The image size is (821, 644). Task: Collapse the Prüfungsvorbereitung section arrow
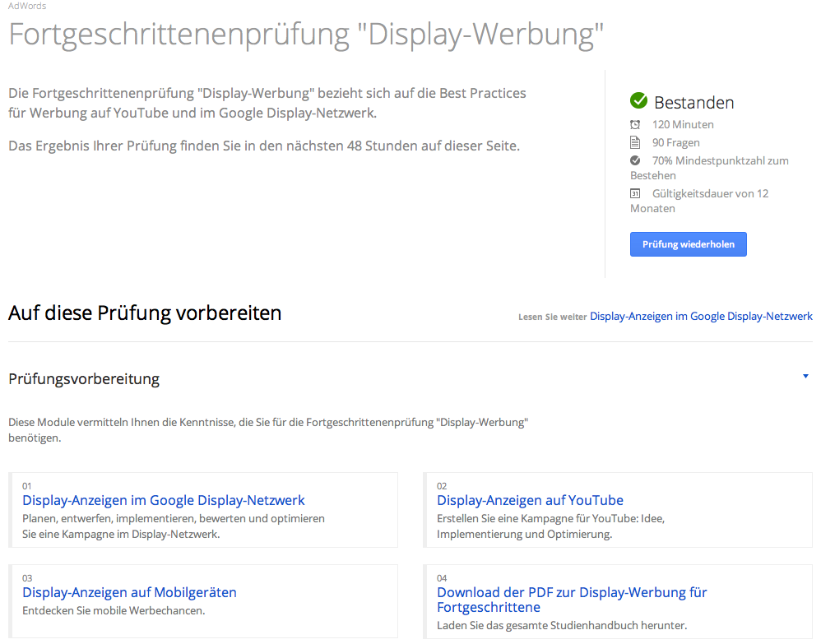click(806, 376)
